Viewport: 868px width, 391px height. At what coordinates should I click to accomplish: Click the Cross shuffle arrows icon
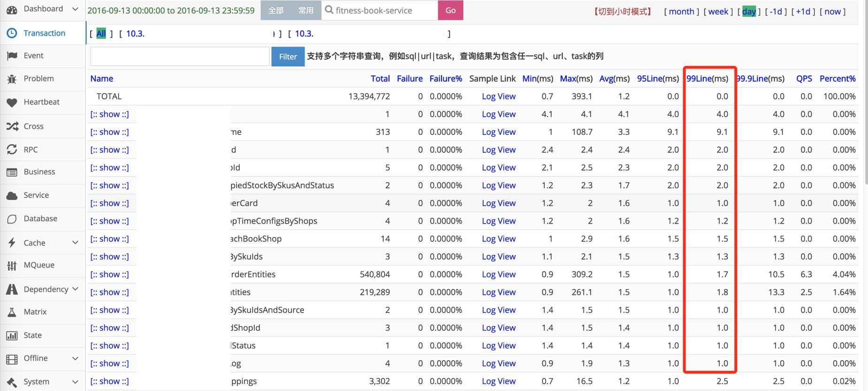[12, 126]
